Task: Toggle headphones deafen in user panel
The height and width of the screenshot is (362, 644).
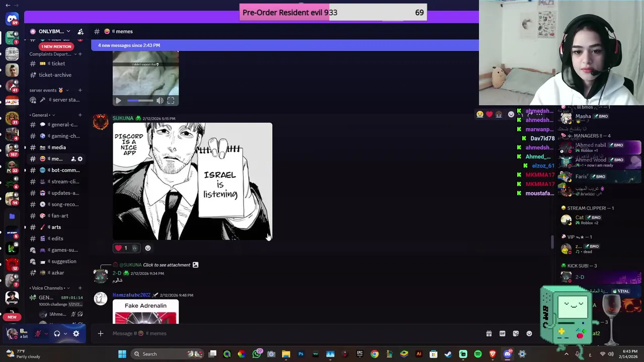Action: (x=57, y=333)
